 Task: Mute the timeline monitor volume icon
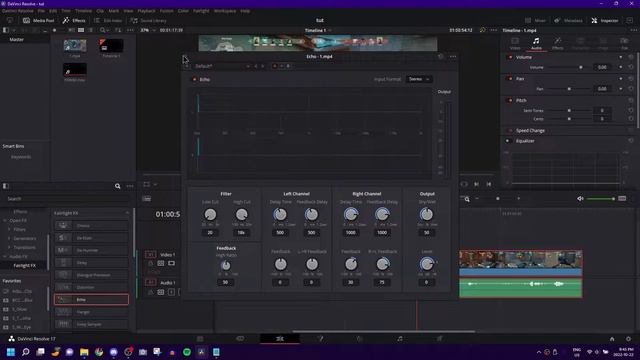(580, 199)
